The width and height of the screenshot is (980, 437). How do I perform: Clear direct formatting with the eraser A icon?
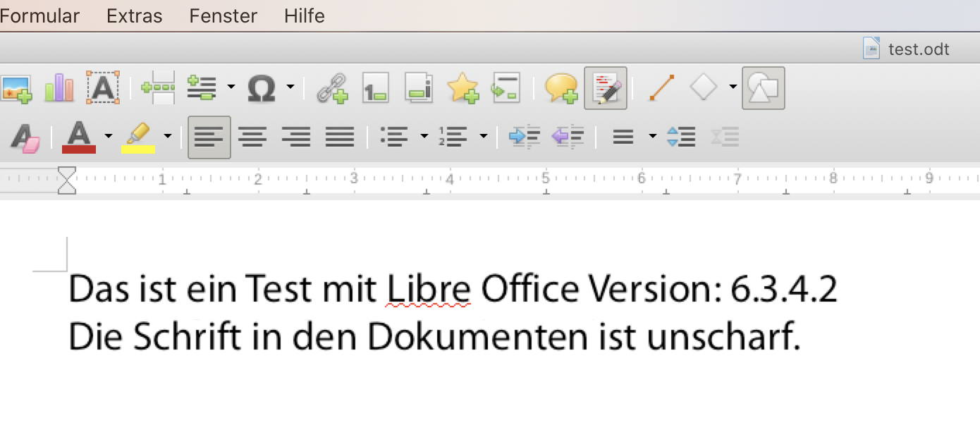[25, 137]
